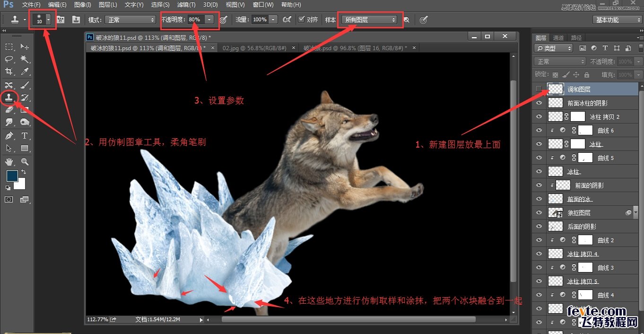Lock all layer attributes padlock
The image size is (644, 334).
click(587, 75)
